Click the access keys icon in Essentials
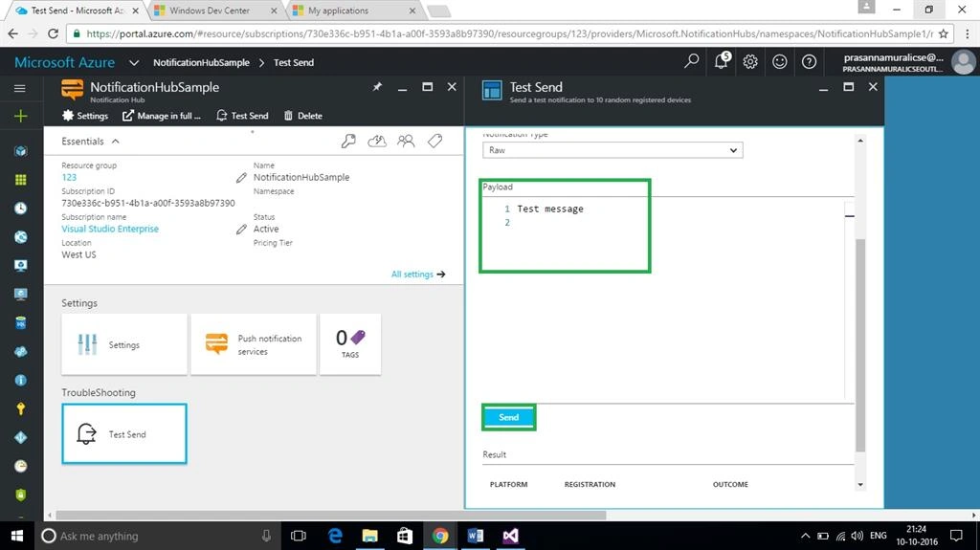This screenshot has height=550, width=980. [348, 142]
